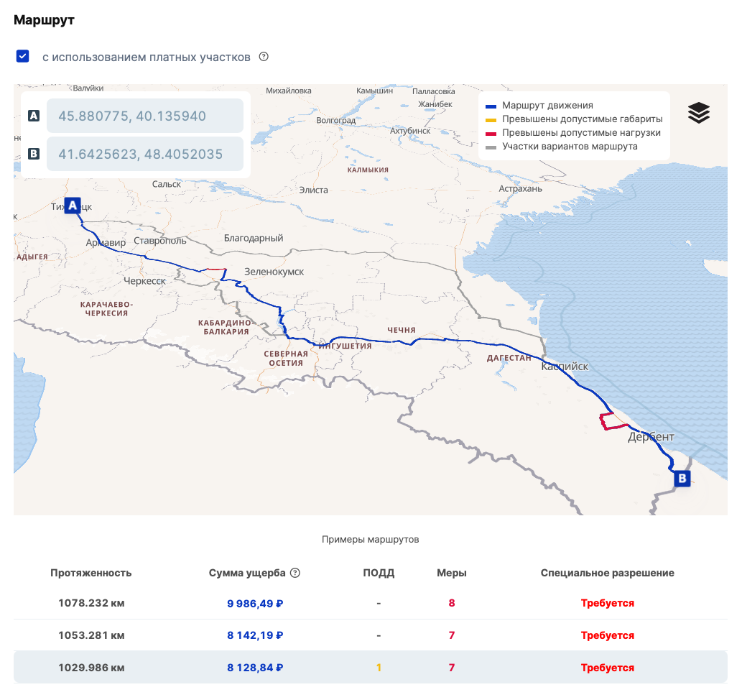Click info icon beside Сумма ущерба header
Screen dimensions: 742x700
295,573
